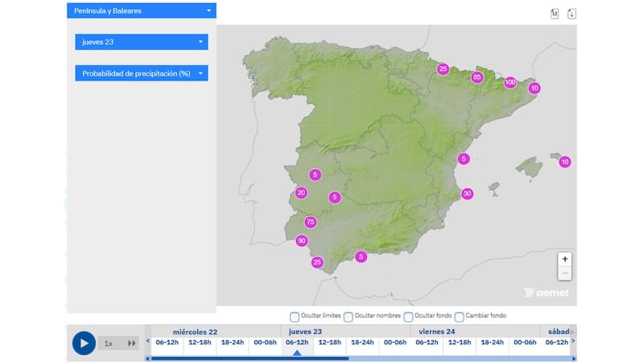This screenshot has height=362, width=644.
Task: Click the download map icon
Action: pos(572,14)
